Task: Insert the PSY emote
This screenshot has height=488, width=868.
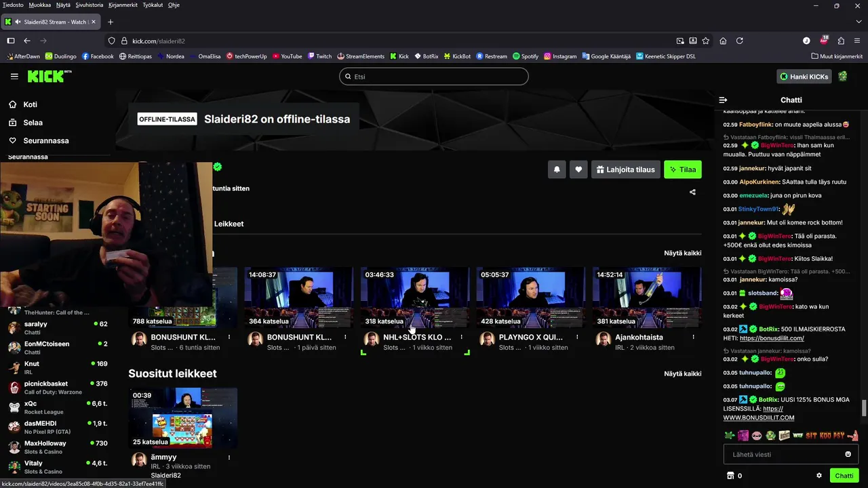Action: point(838,435)
